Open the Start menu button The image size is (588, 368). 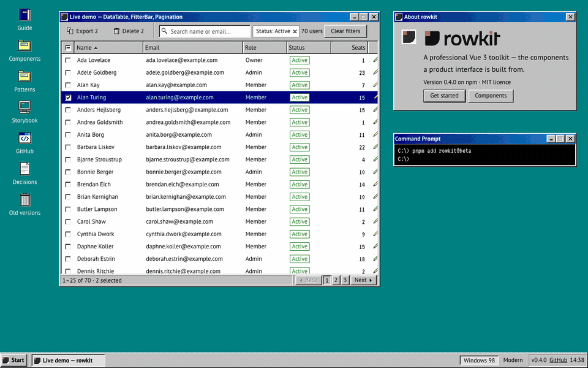click(x=14, y=360)
